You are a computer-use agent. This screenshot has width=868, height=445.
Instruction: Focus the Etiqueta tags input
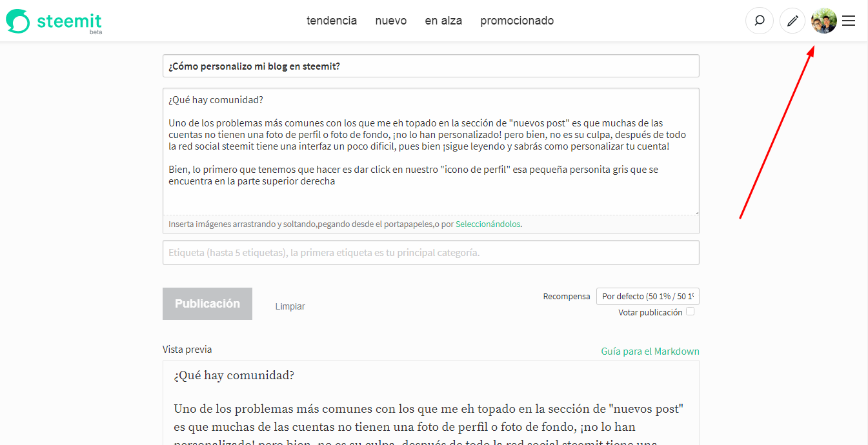430,252
